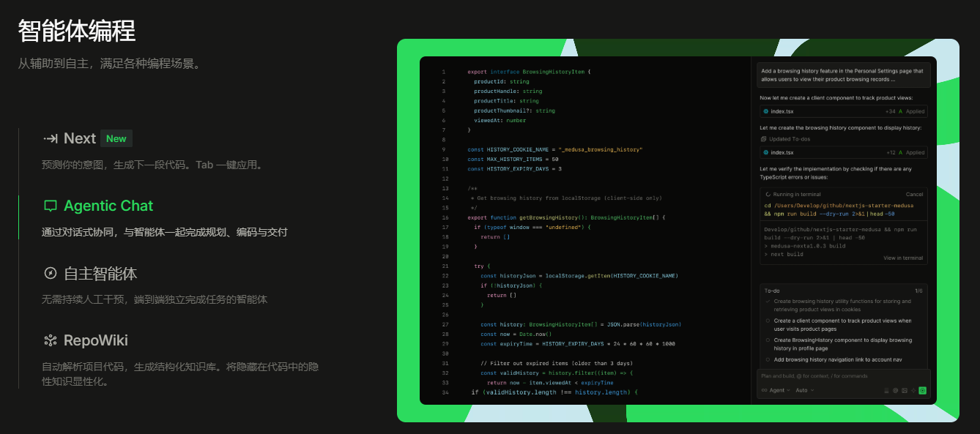980x434 pixels.
Task: Click the green send button in chat
Action: pyautogui.click(x=922, y=391)
